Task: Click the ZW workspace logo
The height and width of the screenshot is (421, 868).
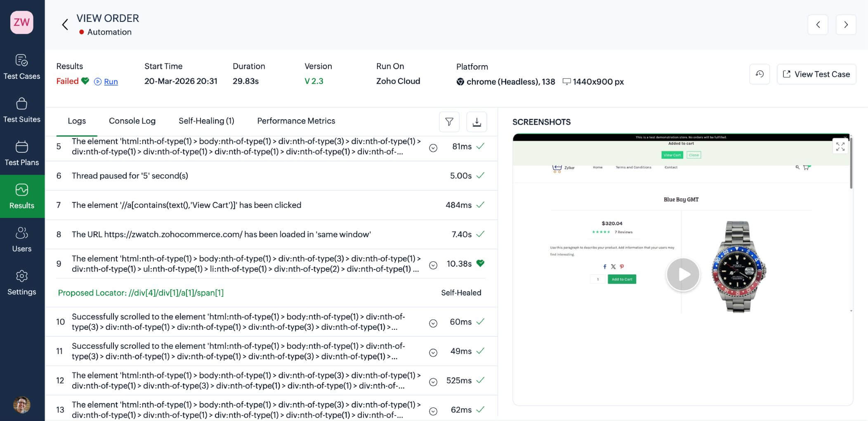Action: (22, 22)
